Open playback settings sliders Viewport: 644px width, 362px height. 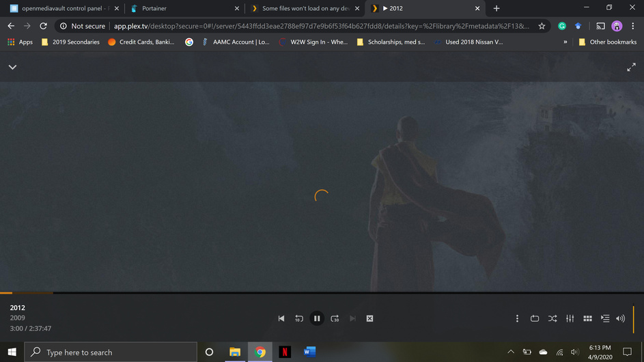click(570, 318)
